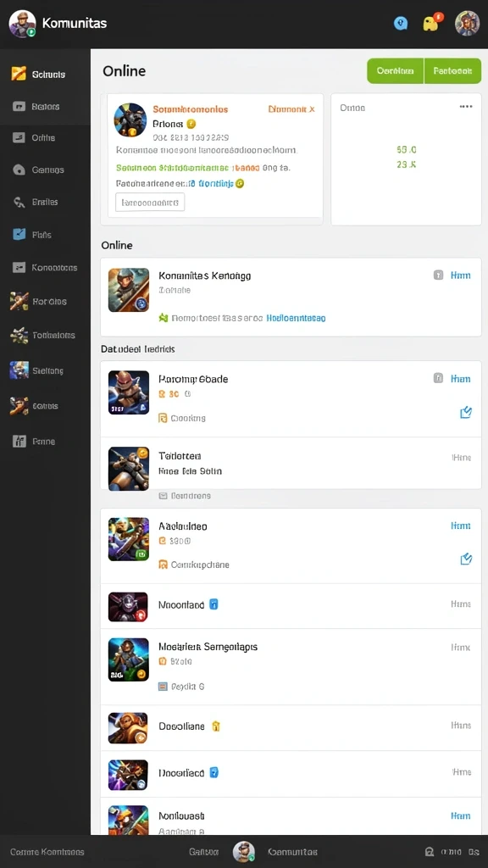Viewport: 488px width, 868px height.
Task: Click the green star icon in the 'Komunitas' row
Action: pos(164,318)
